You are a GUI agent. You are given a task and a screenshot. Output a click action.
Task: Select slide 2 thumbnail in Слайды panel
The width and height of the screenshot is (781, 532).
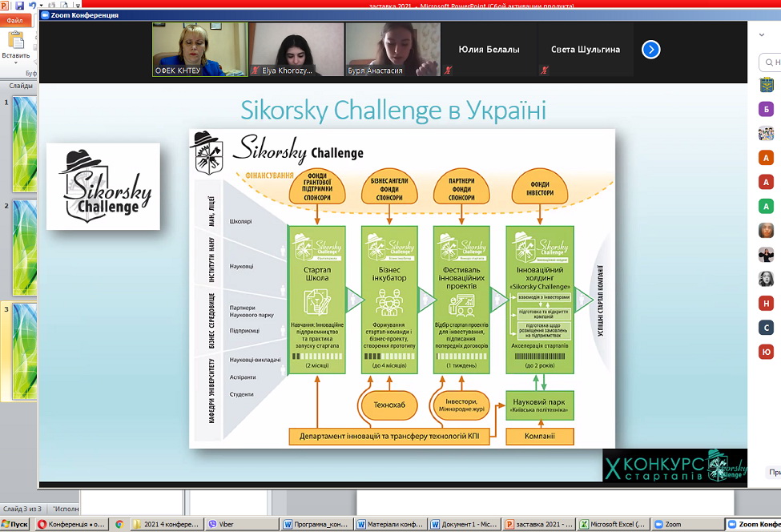[x=24, y=247]
